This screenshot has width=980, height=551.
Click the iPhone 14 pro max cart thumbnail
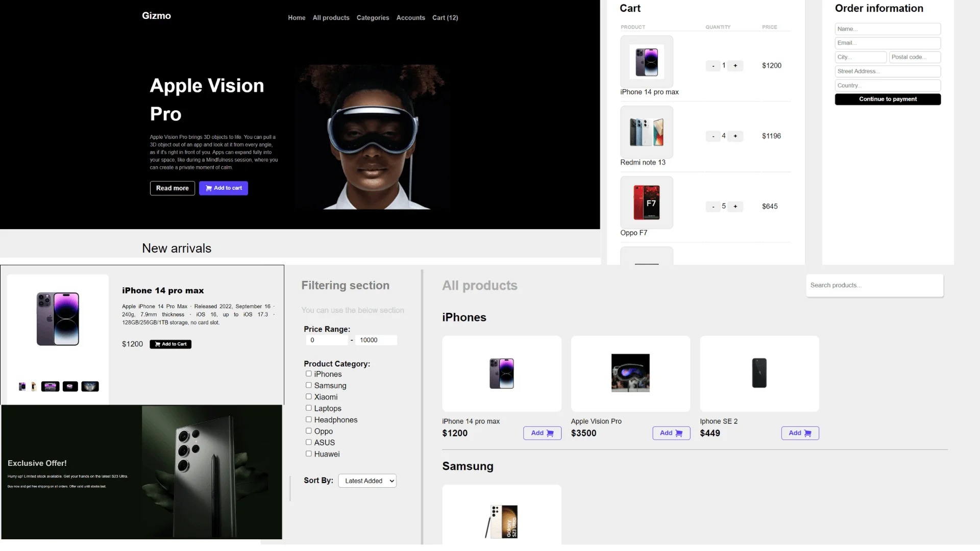[647, 62]
